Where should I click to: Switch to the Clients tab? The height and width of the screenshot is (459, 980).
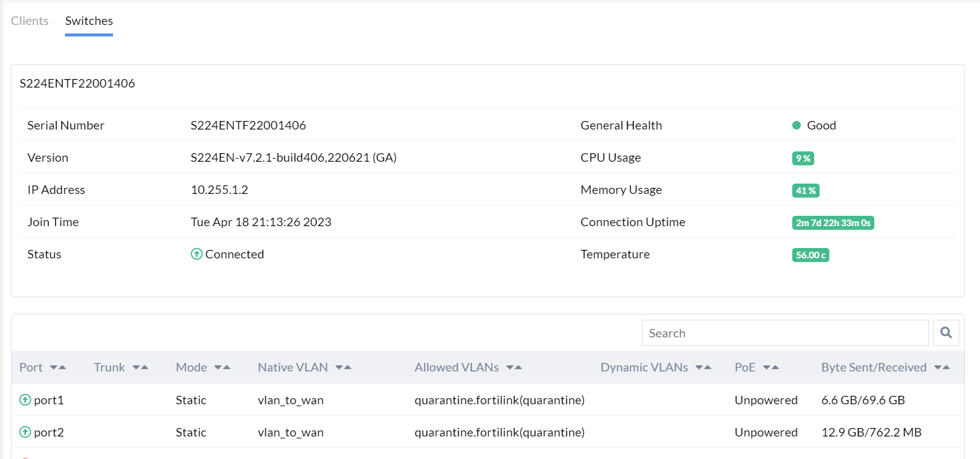(x=30, y=21)
